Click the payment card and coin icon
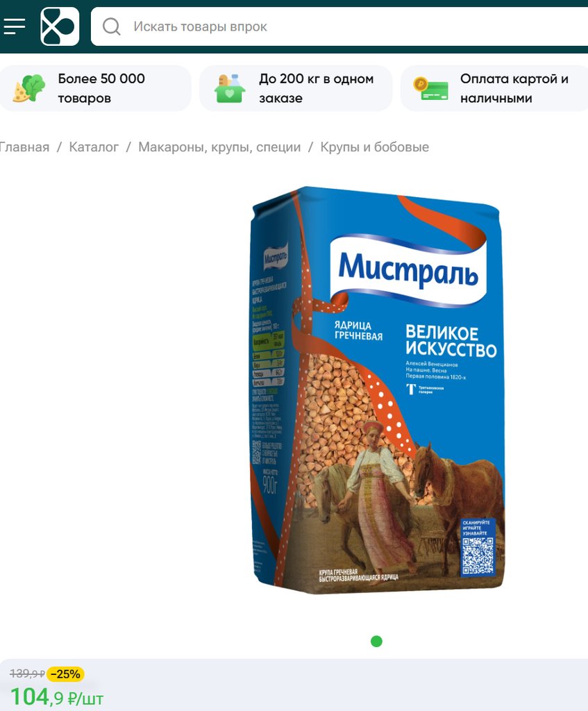The width and height of the screenshot is (588, 711). 430,88
